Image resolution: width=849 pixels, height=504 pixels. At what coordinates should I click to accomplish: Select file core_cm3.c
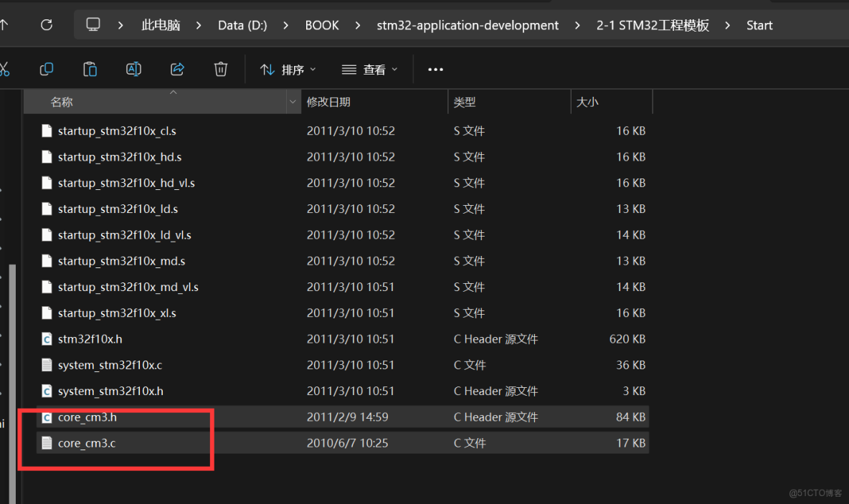tap(87, 443)
